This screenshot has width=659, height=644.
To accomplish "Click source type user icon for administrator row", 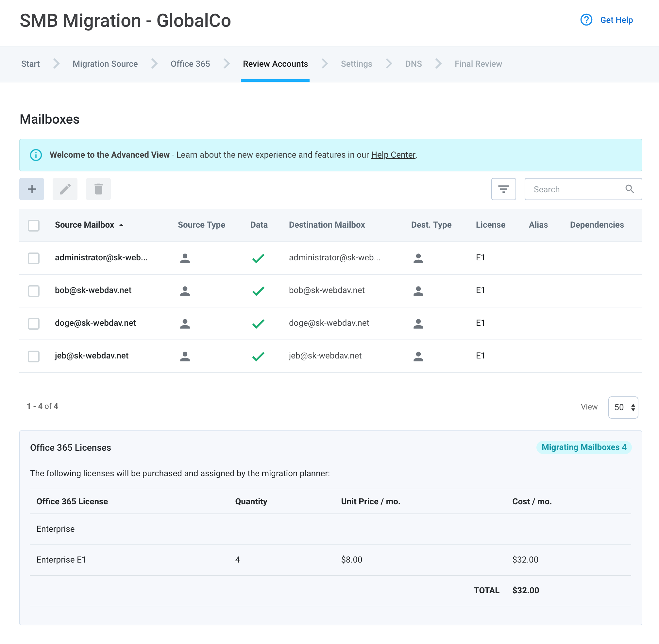I will tap(185, 258).
